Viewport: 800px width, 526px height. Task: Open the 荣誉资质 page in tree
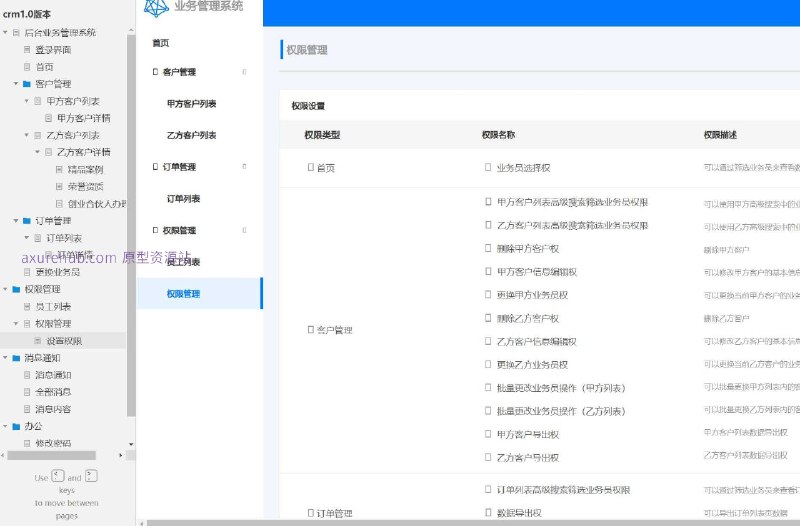pyautogui.click(x=86, y=187)
